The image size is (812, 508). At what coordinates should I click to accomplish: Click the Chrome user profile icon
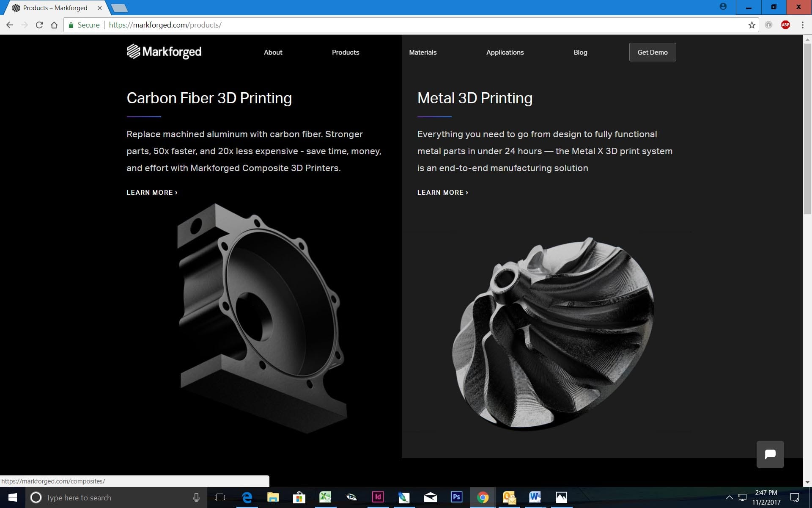click(723, 7)
